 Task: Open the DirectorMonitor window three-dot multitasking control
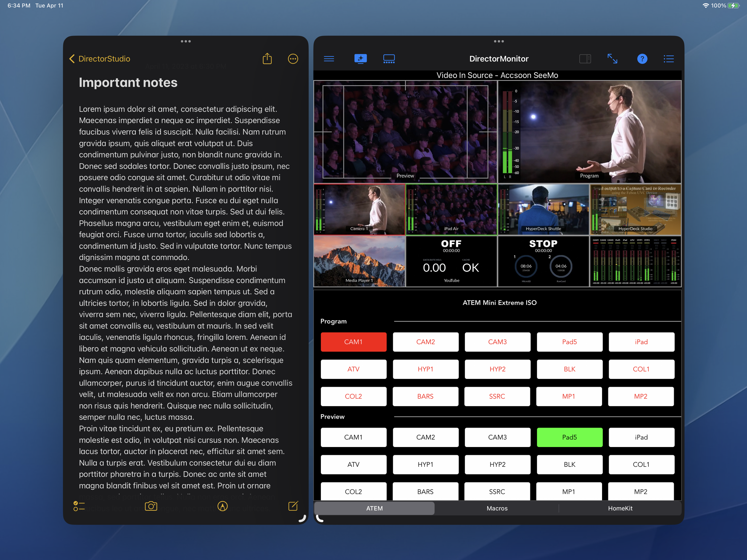tap(499, 41)
